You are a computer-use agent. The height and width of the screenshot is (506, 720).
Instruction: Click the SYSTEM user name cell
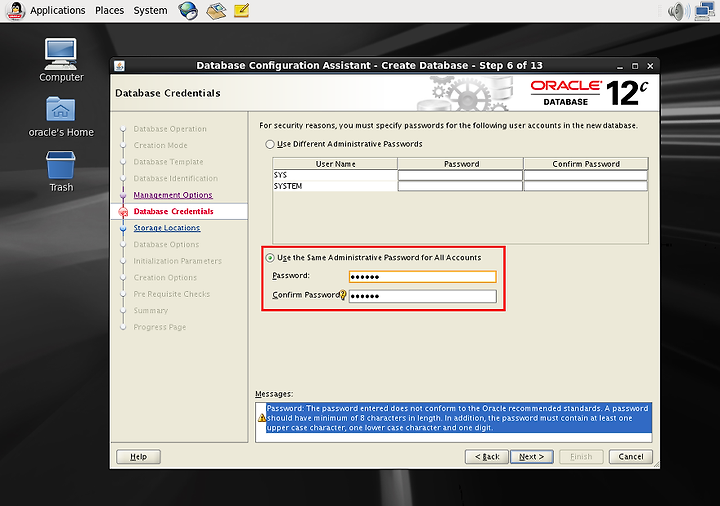[x=335, y=186]
